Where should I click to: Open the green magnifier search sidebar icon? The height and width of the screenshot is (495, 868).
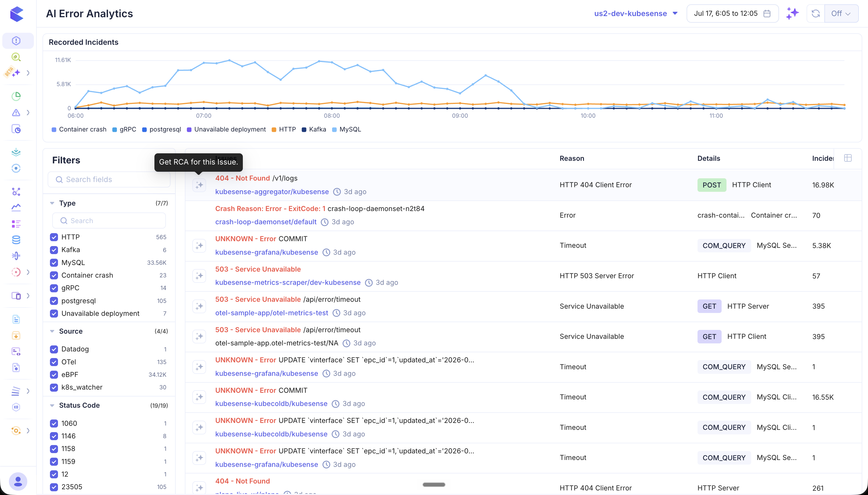pos(16,57)
